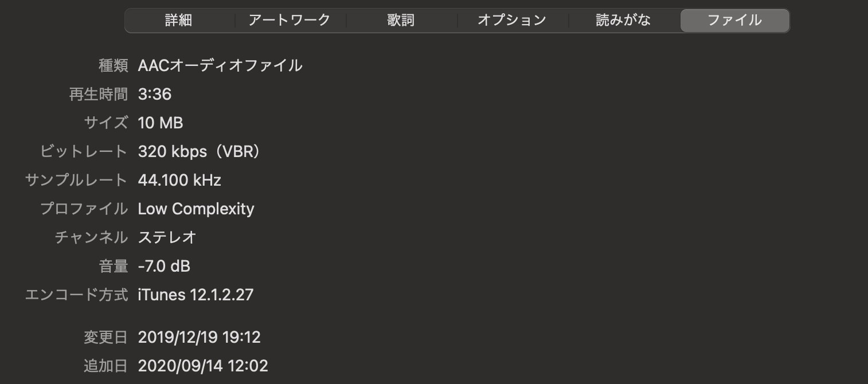Open the アートワーク tab

point(290,21)
